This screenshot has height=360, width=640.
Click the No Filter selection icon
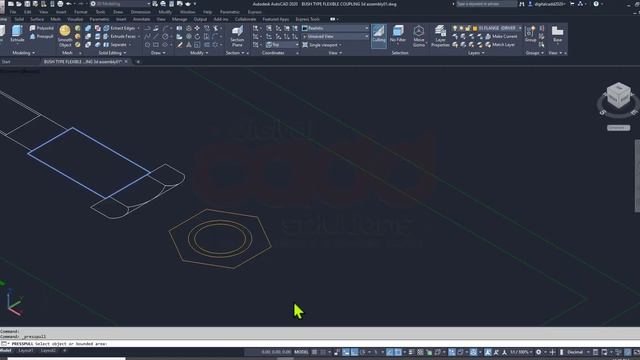click(x=398, y=34)
